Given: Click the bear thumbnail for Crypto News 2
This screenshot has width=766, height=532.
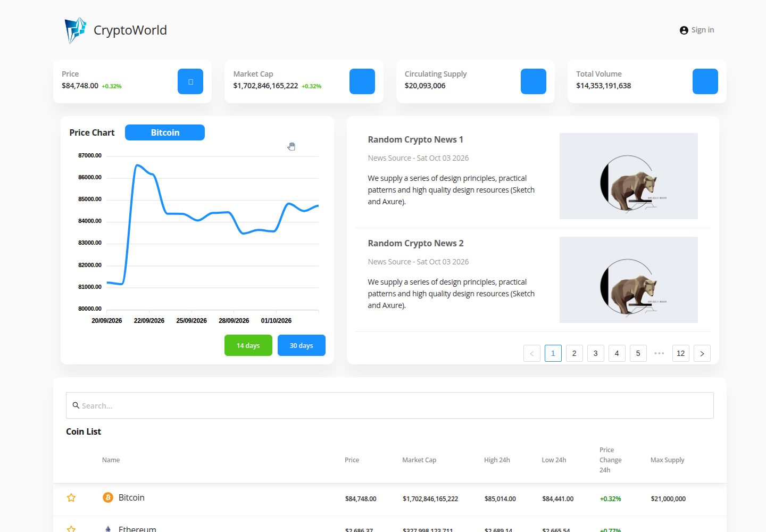Looking at the screenshot, I should click(x=629, y=280).
